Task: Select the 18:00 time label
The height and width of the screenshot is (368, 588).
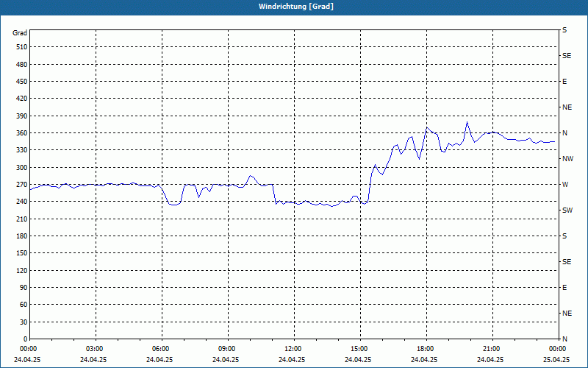Action: (425, 349)
